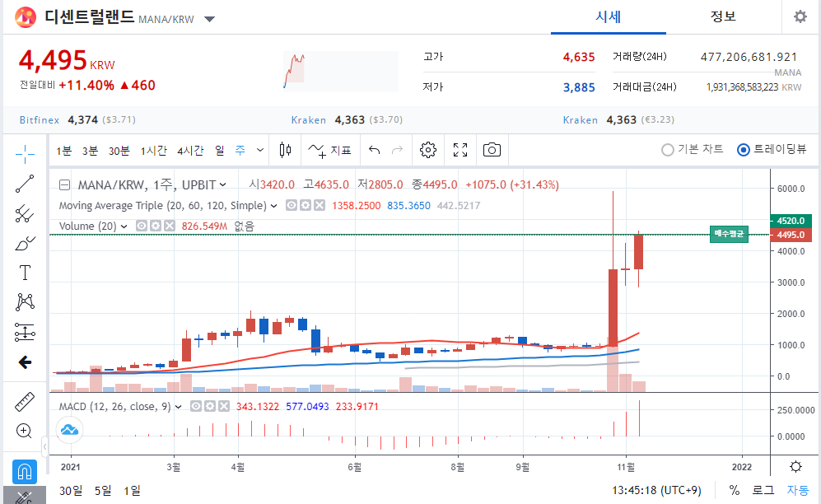This screenshot has height=504, width=821.
Task: Toggle visibility of MACD indicator
Action: pyautogui.click(x=196, y=406)
